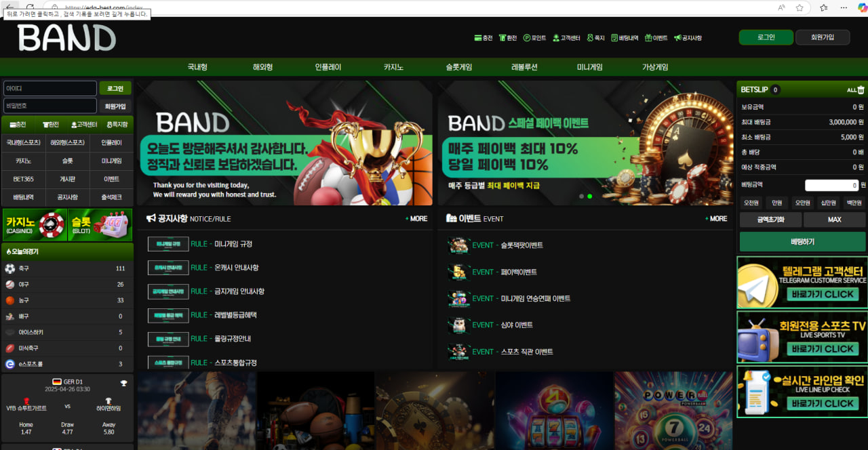Open 포인트 via the header P icon

coord(526,38)
